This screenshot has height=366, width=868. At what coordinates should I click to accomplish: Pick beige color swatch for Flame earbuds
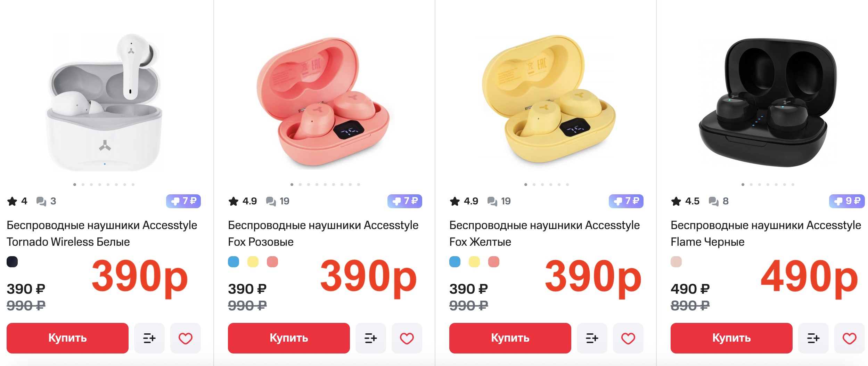coord(676,262)
